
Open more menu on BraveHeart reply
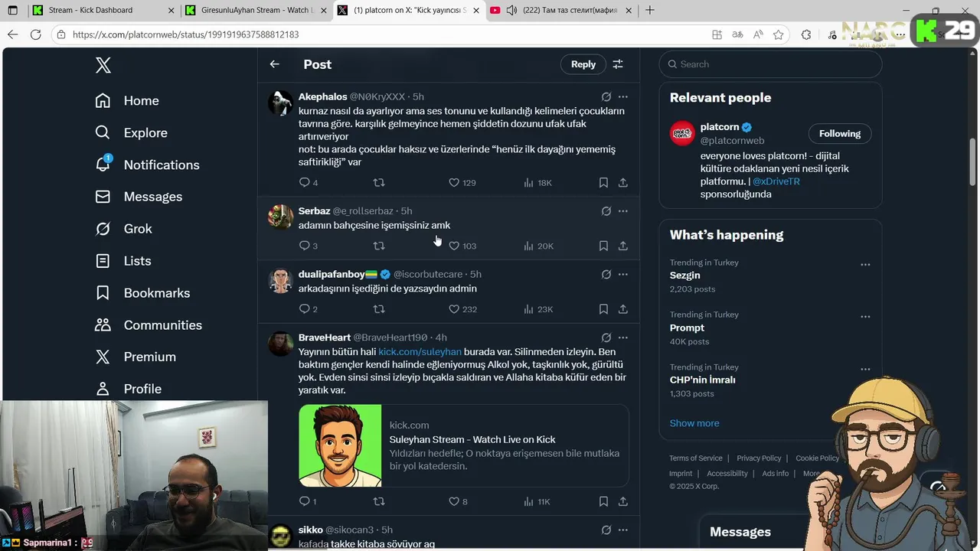click(x=623, y=338)
